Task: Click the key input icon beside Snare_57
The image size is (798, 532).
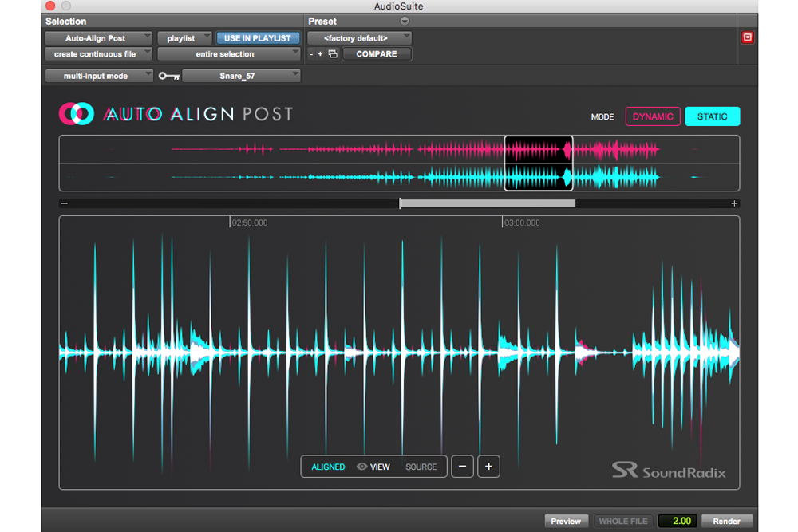Action: pos(168,76)
